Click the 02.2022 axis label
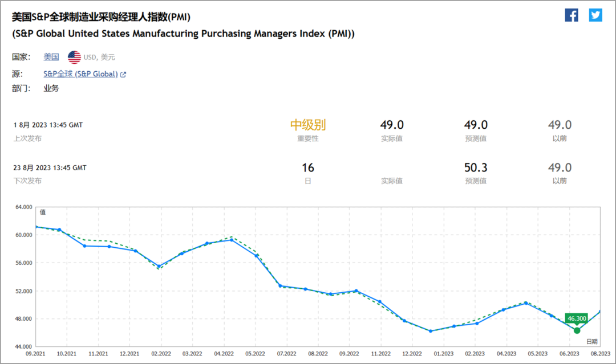Viewport: 616px width, 364px height. (x=161, y=354)
